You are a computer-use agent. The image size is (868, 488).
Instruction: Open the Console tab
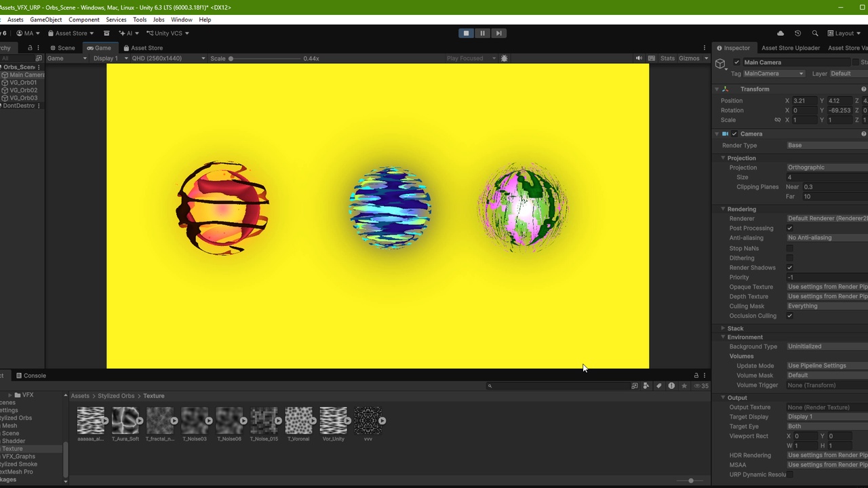click(x=31, y=375)
